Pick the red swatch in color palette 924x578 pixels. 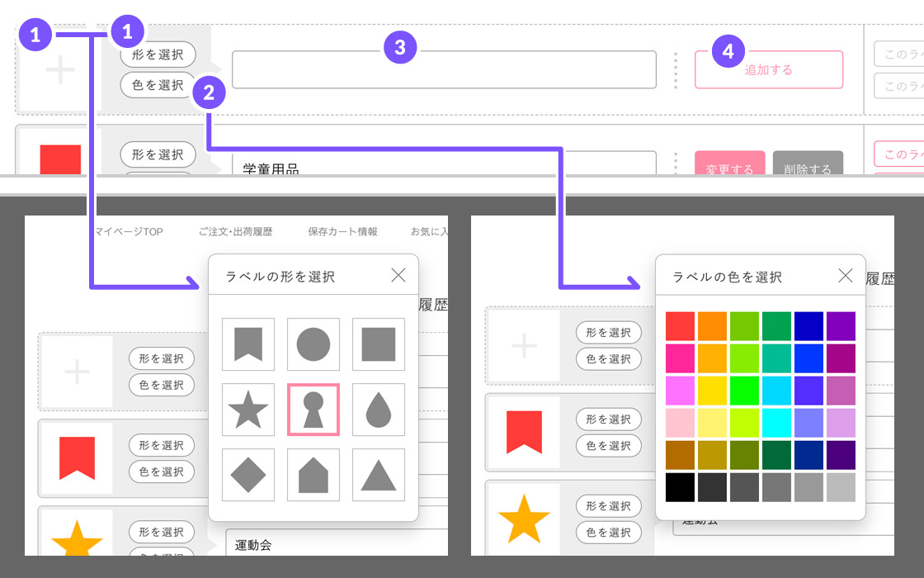tap(681, 326)
